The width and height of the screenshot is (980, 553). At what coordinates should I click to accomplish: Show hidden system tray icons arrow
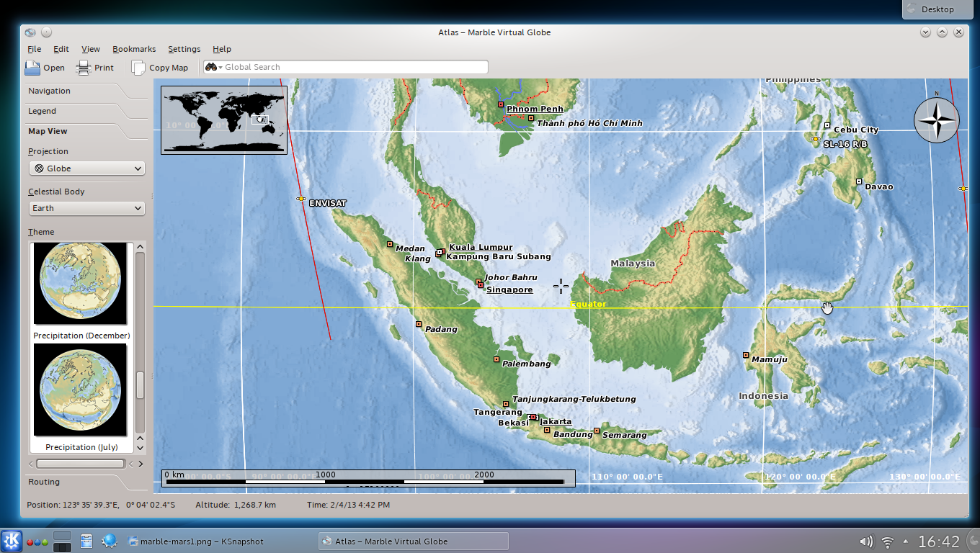tap(906, 541)
